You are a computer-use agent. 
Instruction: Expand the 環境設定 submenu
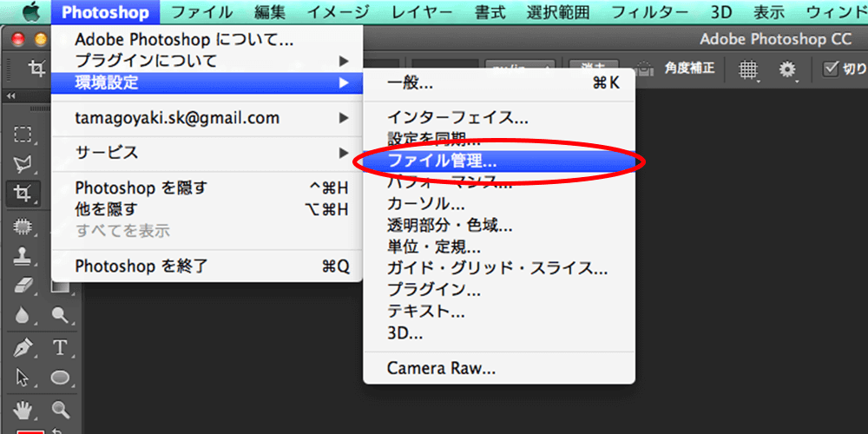[x=207, y=83]
